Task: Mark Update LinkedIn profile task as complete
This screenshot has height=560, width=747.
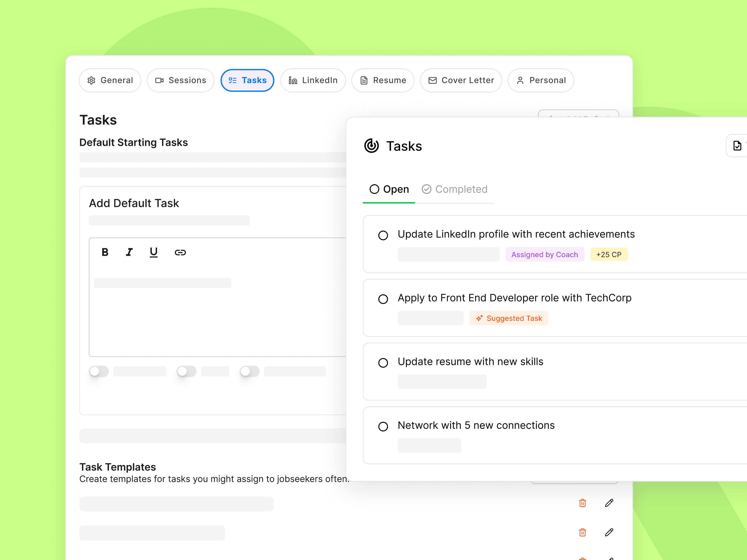Action: click(x=383, y=235)
